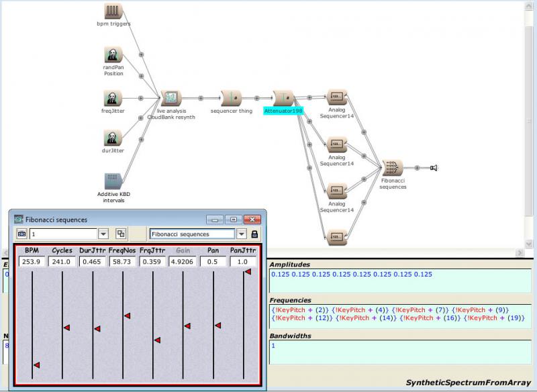Select the randPan Position module icon
Screen dimensions: 537x392
(113, 55)
